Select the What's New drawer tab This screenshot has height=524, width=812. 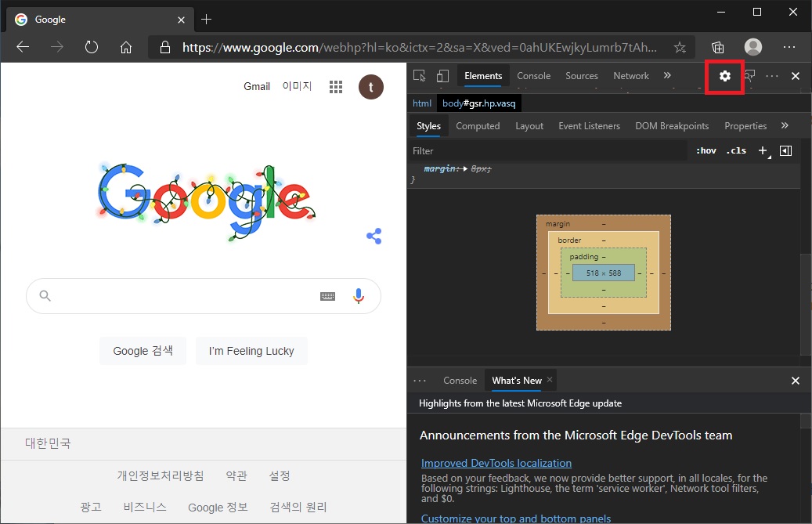coord(516,381)
